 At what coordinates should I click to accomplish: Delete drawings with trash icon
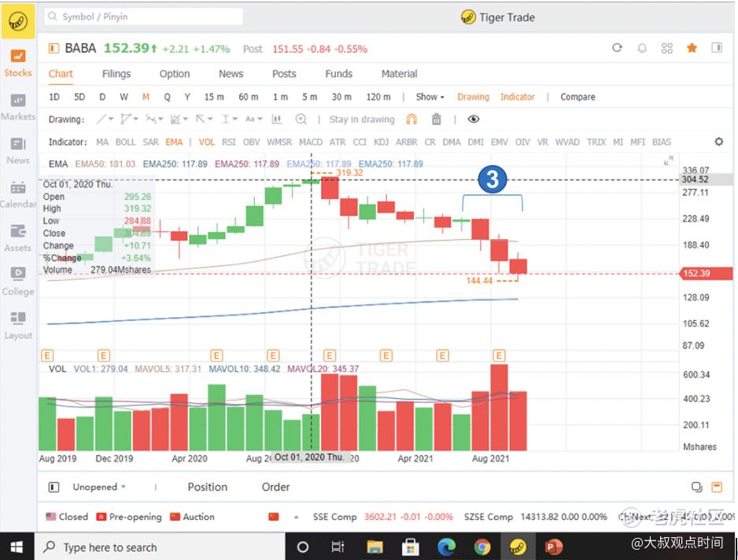[x=437, y=120]
